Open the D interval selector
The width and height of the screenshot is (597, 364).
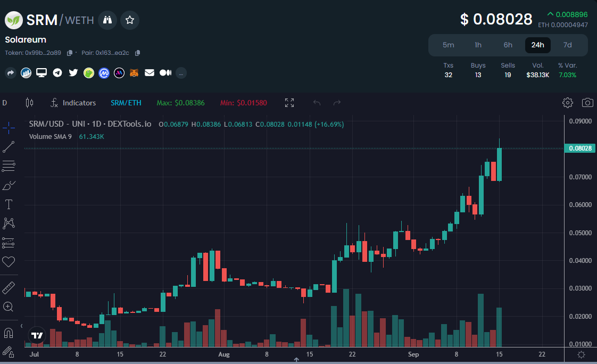(5, 102)
